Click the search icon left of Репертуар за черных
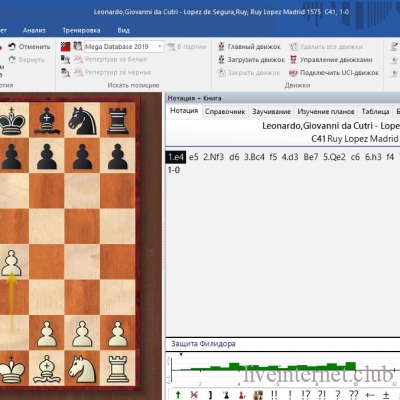 pyautogui.click(x=65, y=72)
